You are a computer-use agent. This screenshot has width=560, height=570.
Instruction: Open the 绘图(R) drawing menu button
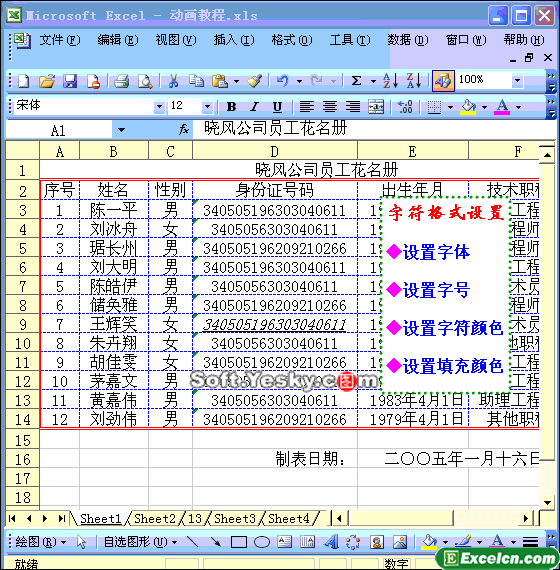pyautogui.click(x=41, y=542)
